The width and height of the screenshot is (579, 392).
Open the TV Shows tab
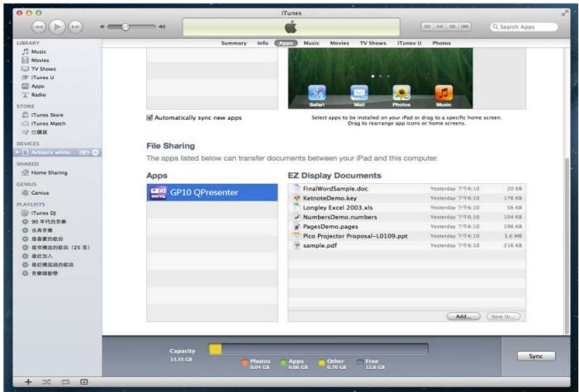point(373,43)
